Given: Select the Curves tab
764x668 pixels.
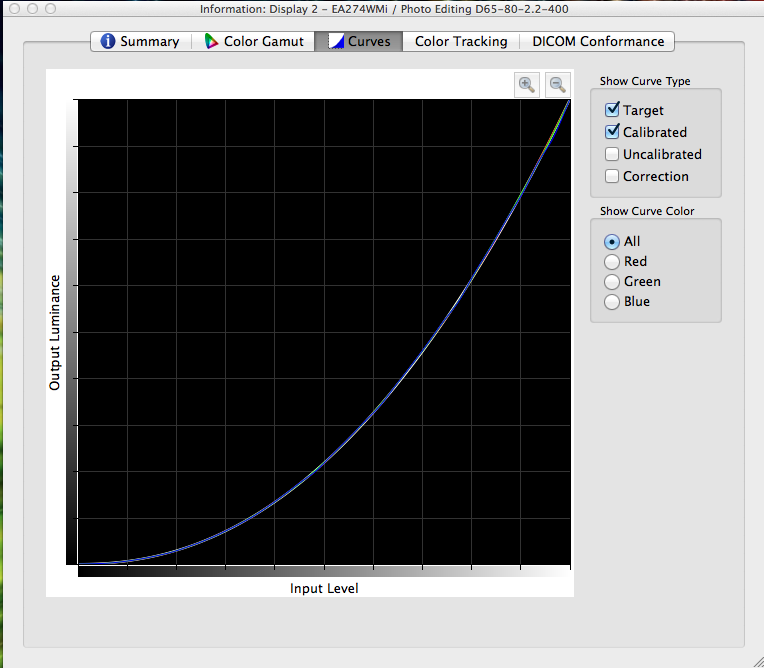Looking at the screenshot, I should pos(359,41).
